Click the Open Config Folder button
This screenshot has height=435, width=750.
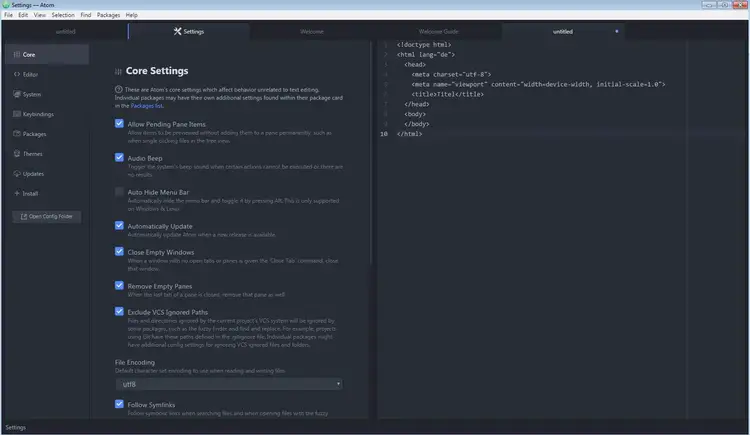click(47, 217)
